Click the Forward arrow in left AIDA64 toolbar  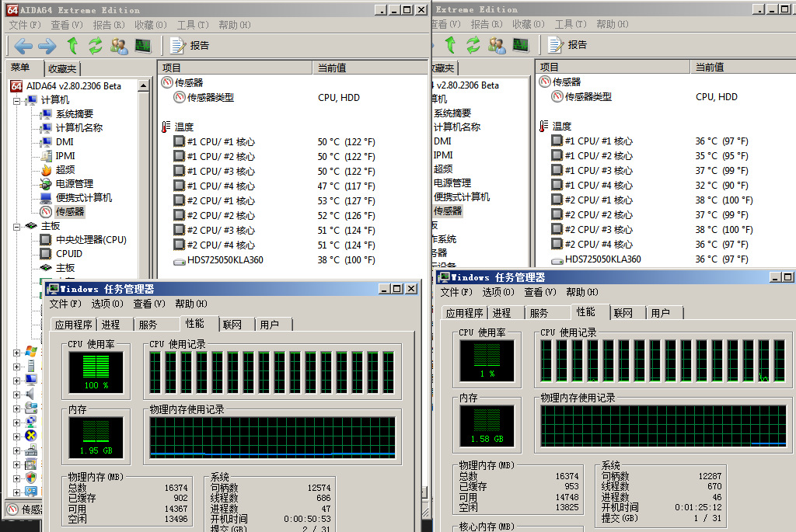click(x=47, y=46)
